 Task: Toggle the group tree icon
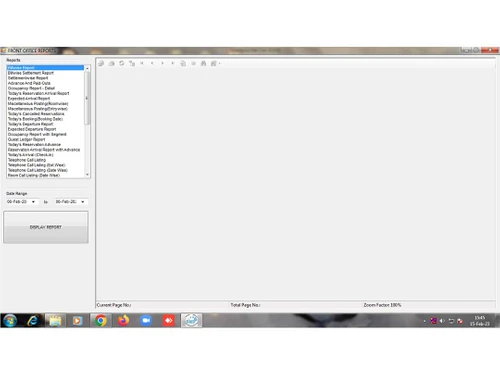click(x=132, y=63)
